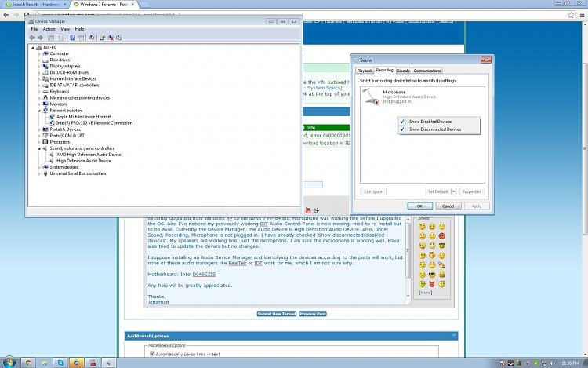The image size is (588, 368).
Task: Select Jon-PC root node
Action: pos(50,47)
